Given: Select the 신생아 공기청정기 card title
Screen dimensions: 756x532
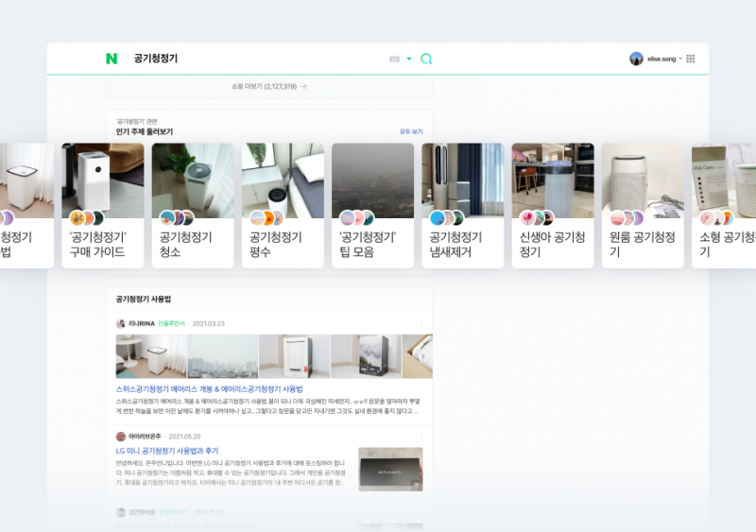Looking at the screenshot, I should (552, 245).
